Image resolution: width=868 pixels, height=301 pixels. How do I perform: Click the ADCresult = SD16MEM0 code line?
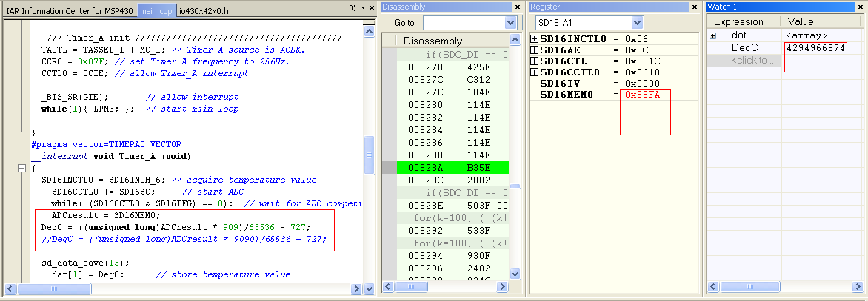pyautogui.click(x=106, y=215)
